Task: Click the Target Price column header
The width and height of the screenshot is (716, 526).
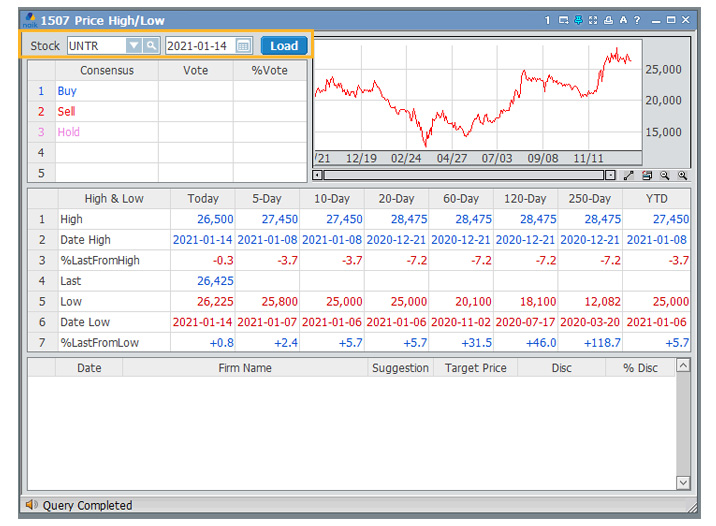Action: click(475, 368)
